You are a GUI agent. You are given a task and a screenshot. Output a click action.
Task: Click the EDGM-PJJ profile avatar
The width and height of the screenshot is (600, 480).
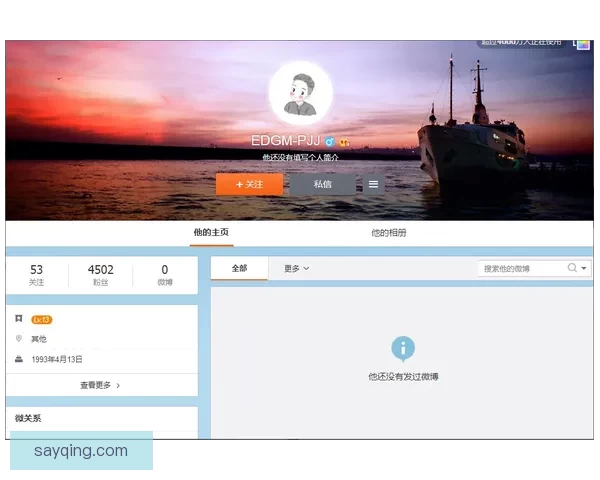(300, 93)
